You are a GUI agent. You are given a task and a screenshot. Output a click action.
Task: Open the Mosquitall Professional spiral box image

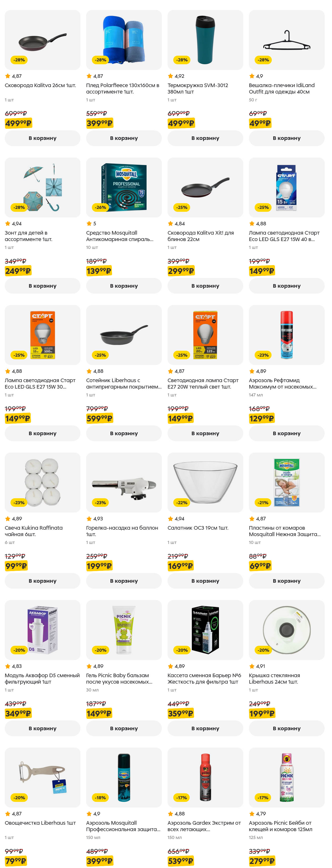[124, 187]
